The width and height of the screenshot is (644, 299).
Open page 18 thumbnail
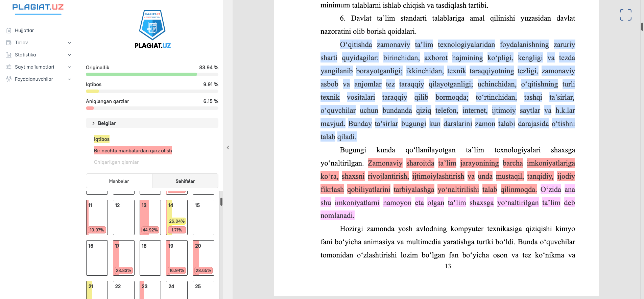[150, 258]
